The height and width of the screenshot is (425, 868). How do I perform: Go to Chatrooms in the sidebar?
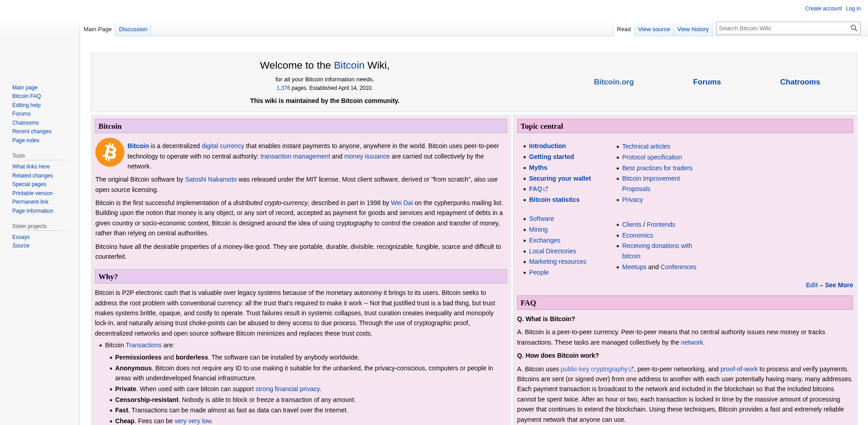[x=25, y=123]
